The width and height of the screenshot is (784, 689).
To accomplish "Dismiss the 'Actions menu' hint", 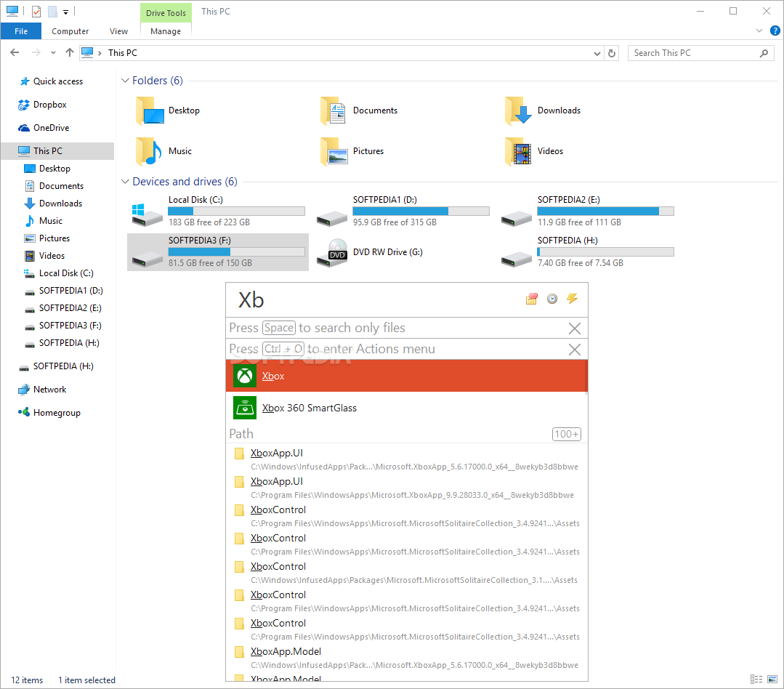I will (x=575, y=350).
